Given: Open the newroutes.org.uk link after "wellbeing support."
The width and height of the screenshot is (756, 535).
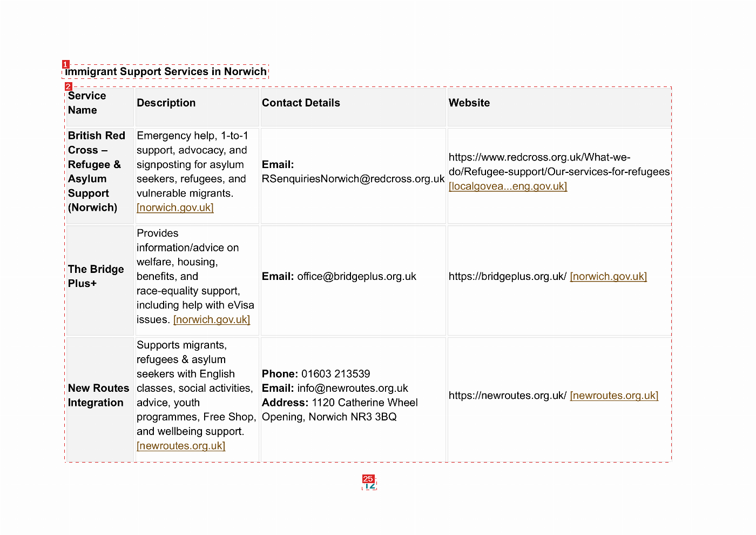Looking at the screenshot, I should point(181,446).
